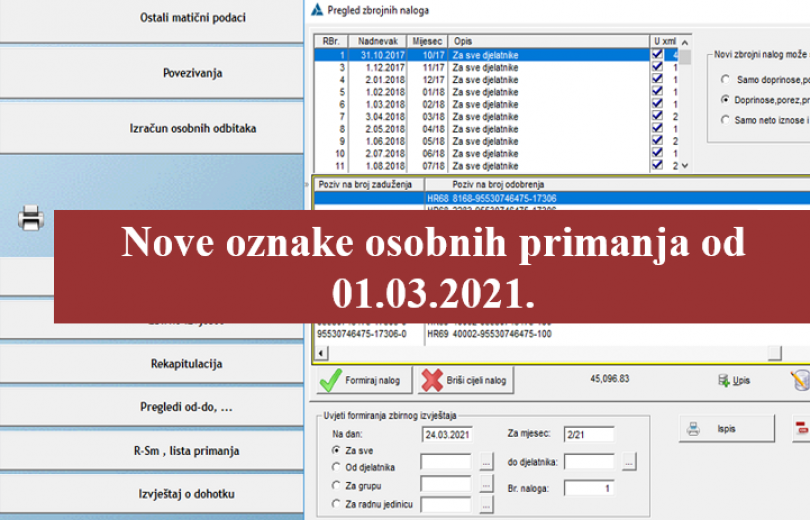Viewport: 810px width, 520px height.
Task: Click the Formiraj nalog button
Action: coord(365,381)
